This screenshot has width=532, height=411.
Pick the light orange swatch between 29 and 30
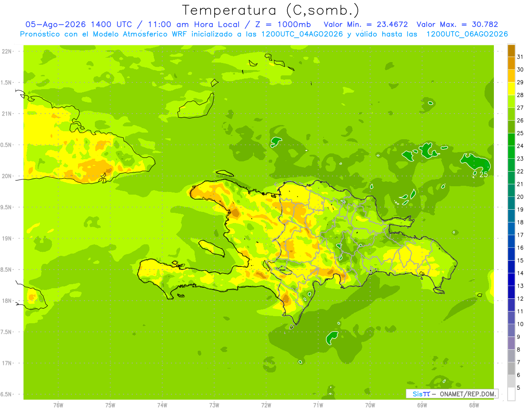point(511,76)
